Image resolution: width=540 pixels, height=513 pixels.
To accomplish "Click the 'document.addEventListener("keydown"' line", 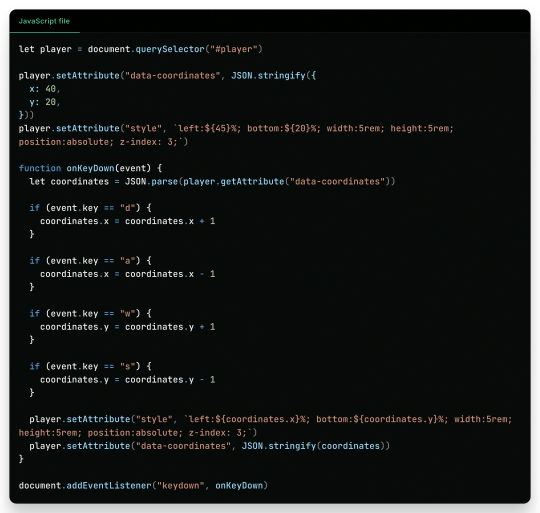I will (x=143, y=485).
